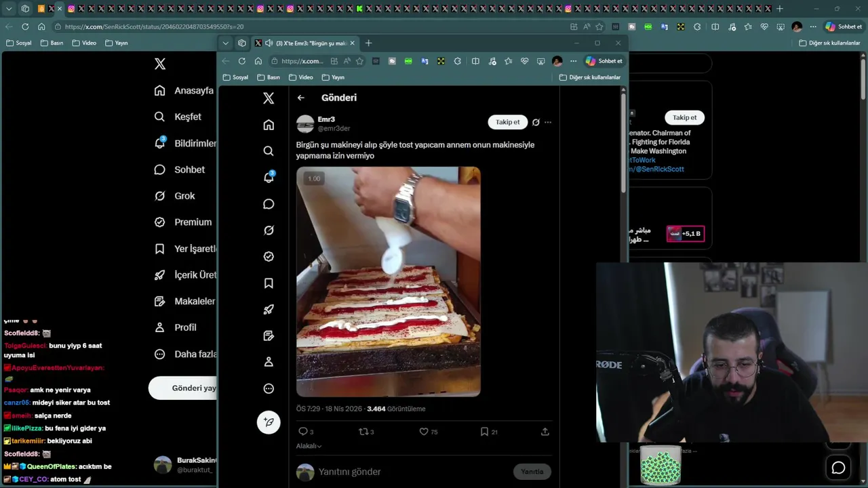Reload the page in front window
Image resolution: width=868 pixels, height=488 pixels.
[242, 61]
